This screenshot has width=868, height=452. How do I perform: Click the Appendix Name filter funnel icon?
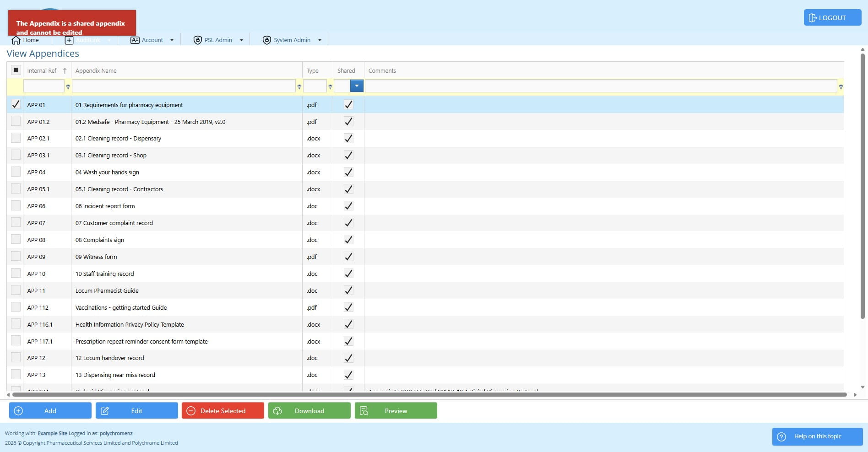[299, 86]
